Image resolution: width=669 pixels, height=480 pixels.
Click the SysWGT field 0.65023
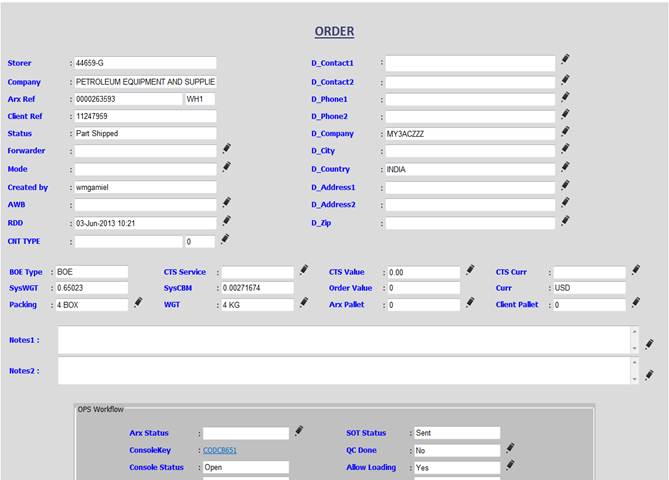click(92, 288)
